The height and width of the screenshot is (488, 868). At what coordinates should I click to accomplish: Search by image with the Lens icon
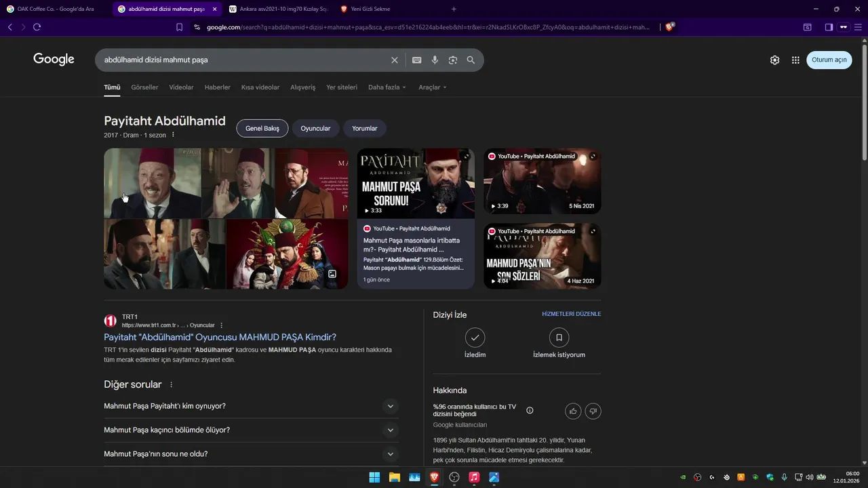pos(453,60)
